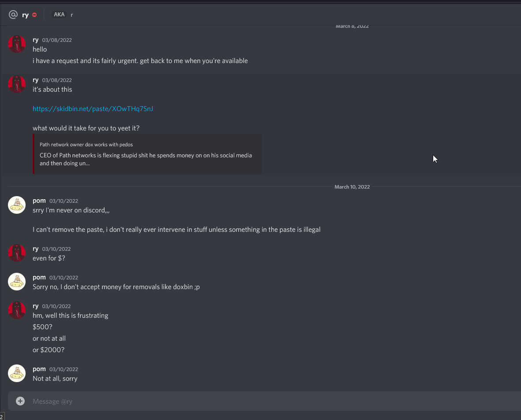Click pom's avatar beside "srry I'm never on discord"
The image size is (521, 420).
17,205
